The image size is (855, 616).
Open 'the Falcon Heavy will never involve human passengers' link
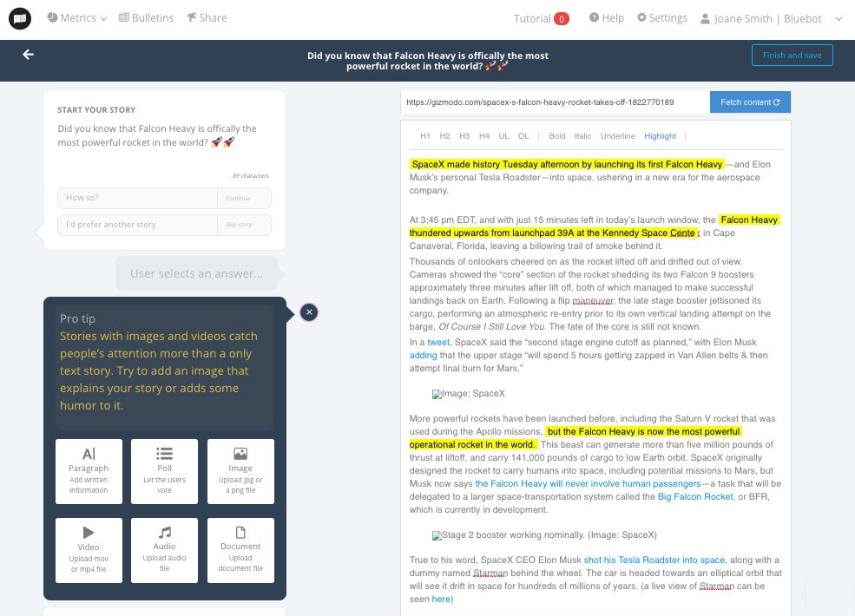click(588, 483)
